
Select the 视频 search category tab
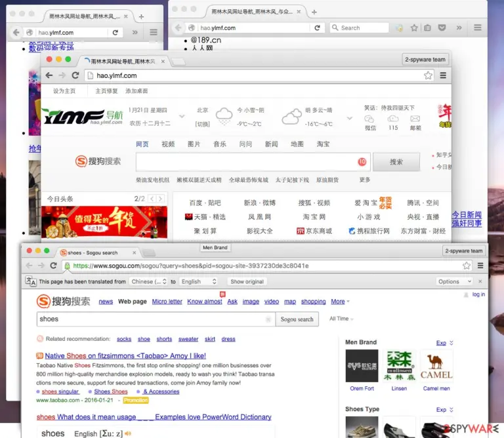click(x=168, y=144)
